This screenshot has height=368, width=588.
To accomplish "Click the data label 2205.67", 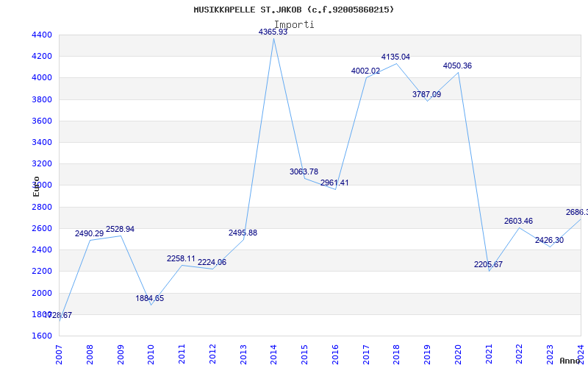I will [x=488, y=264].
